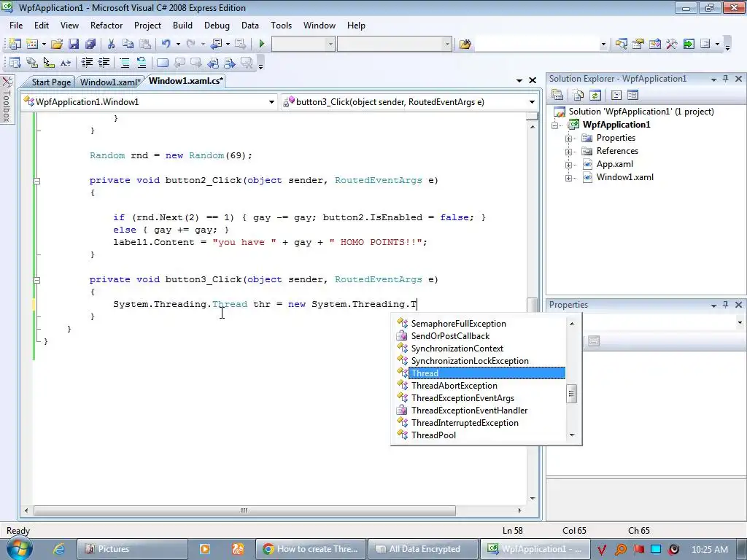The height and width of the screenshot is (560, 747).
Task: Expand the References node
Action: [568, 152]
